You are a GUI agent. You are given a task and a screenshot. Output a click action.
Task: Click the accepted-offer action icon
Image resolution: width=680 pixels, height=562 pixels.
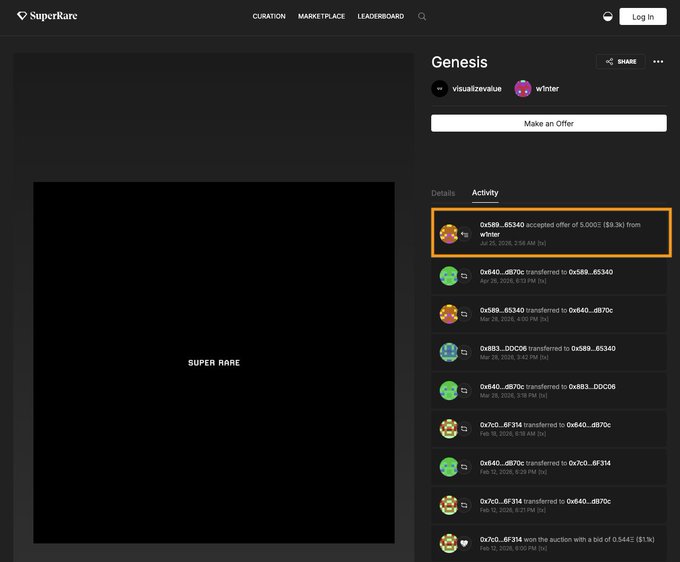pos(464,235)
